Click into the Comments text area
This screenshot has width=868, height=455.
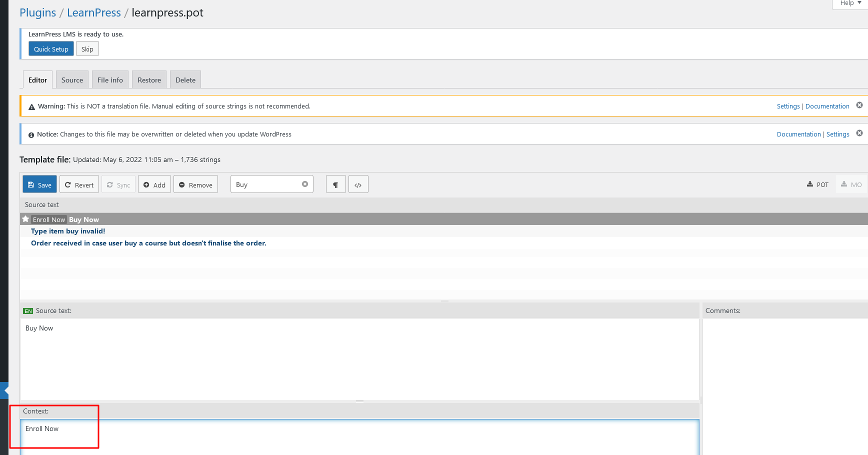[x=785, y=386]
